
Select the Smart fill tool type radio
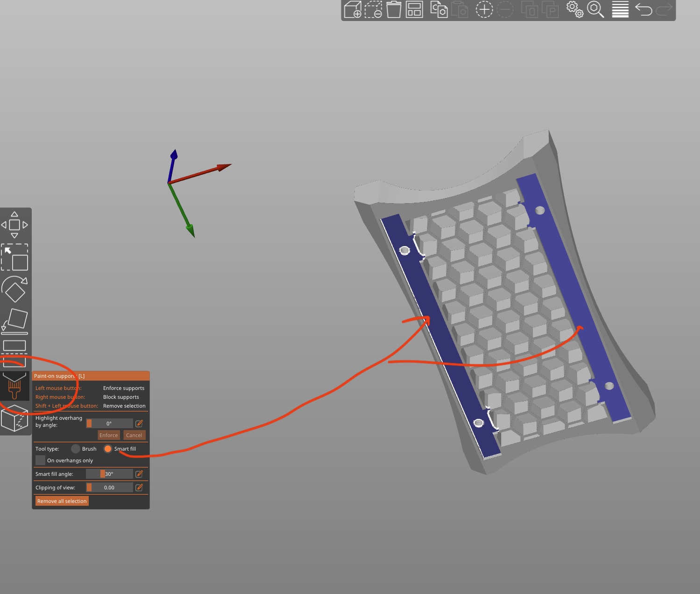[108, 449]
